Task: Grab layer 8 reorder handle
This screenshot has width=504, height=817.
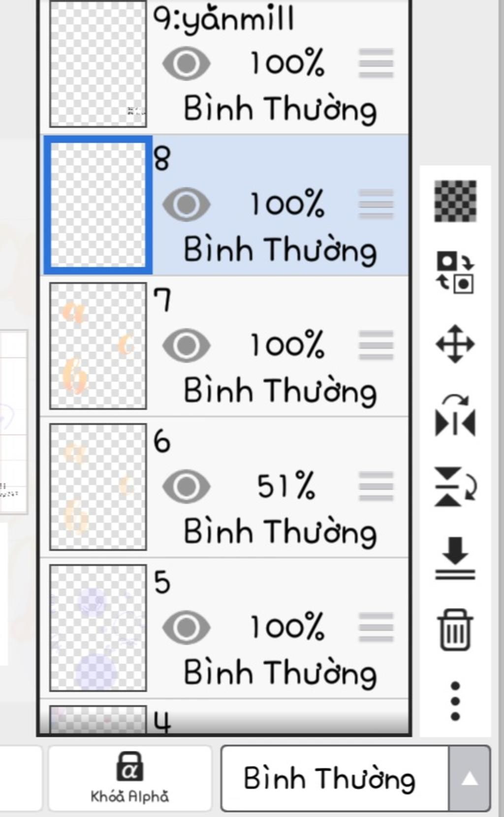Action: (376, 204)
